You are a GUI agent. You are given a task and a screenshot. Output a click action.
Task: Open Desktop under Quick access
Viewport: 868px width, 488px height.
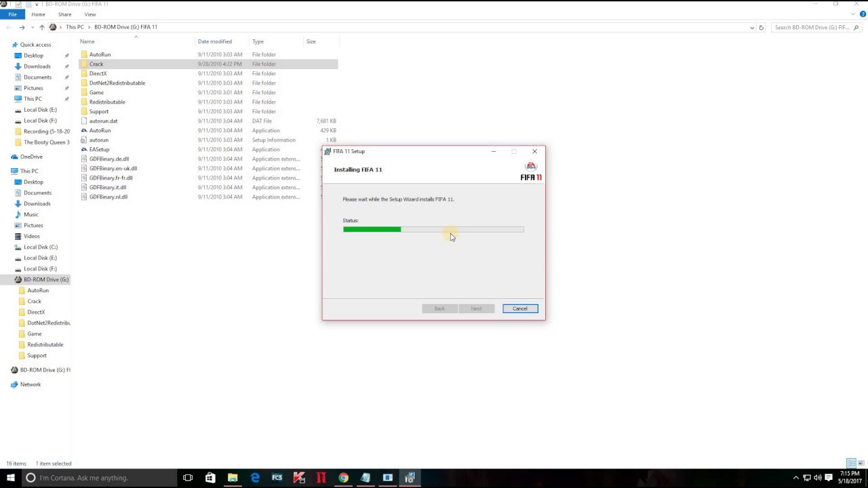33,56
